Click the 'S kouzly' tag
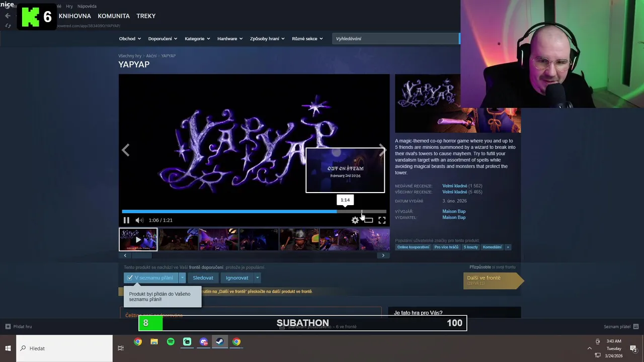The image size is (644, 362). pyautogui.click(x=471, y=247)
